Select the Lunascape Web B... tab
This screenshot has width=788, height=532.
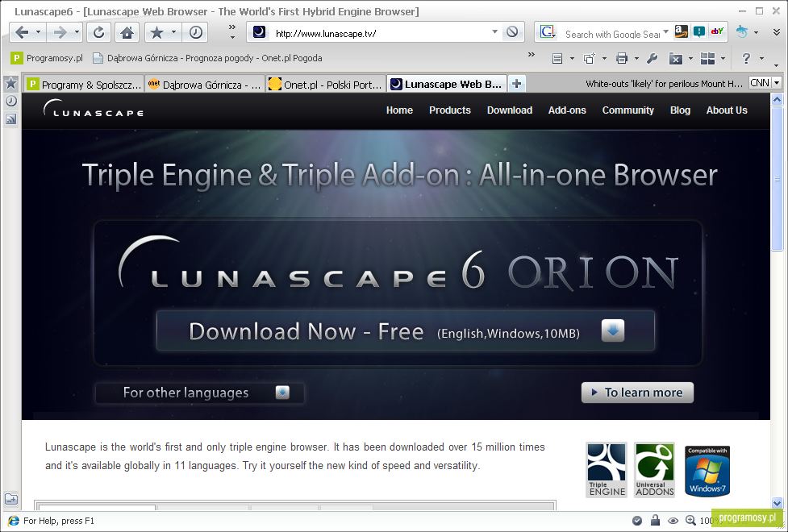click(447, 84)
